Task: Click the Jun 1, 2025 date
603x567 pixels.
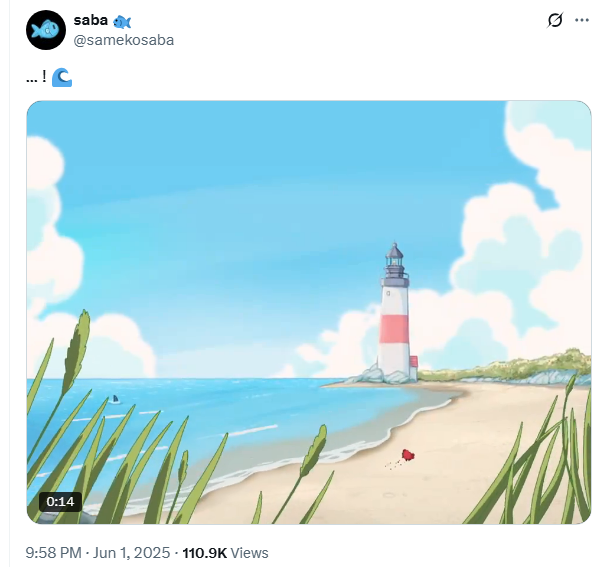Action: (x=131, y=553)
